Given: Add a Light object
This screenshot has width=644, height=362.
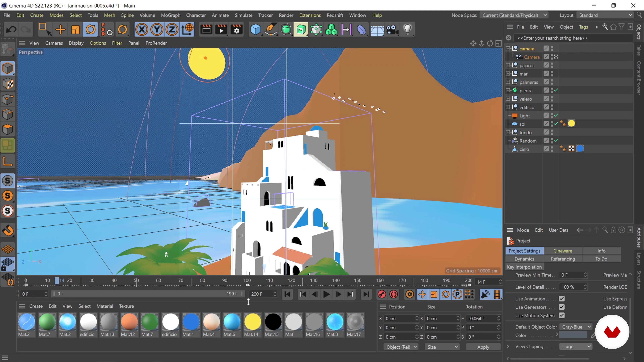Looking at the screenshot, I should tap(408, 30).
